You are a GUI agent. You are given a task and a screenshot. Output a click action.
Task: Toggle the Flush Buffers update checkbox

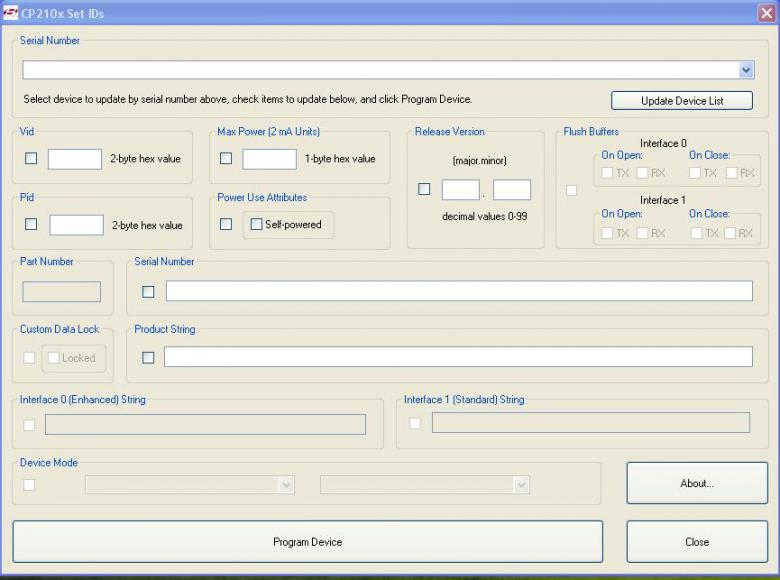pyautogui.click(x=572, y=191)
